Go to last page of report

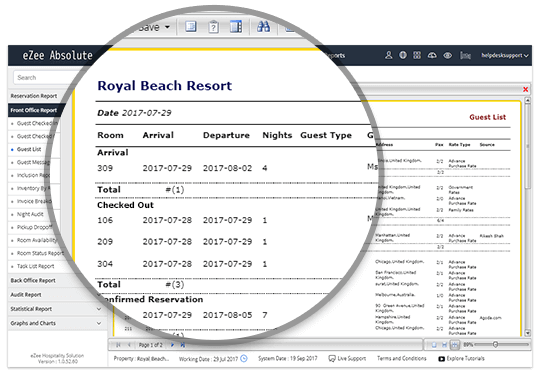[183, 345]
